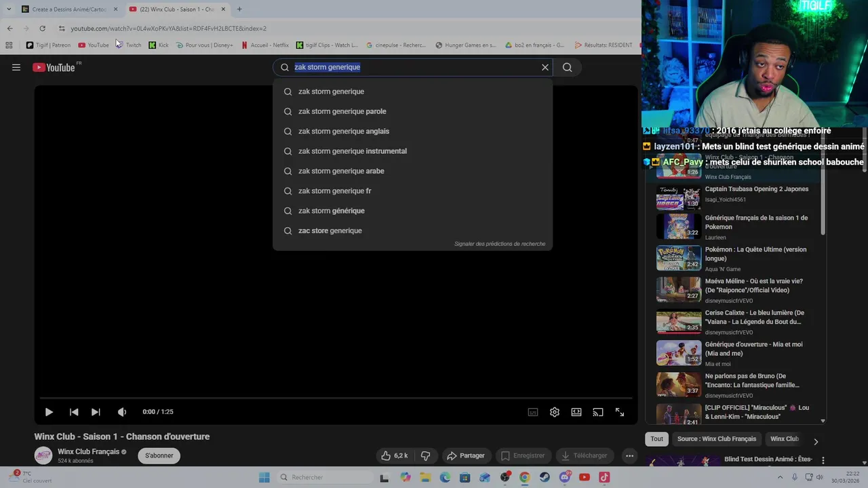Go back in browser history
Screen dimensions: 868x488
[x=9, y=28]
